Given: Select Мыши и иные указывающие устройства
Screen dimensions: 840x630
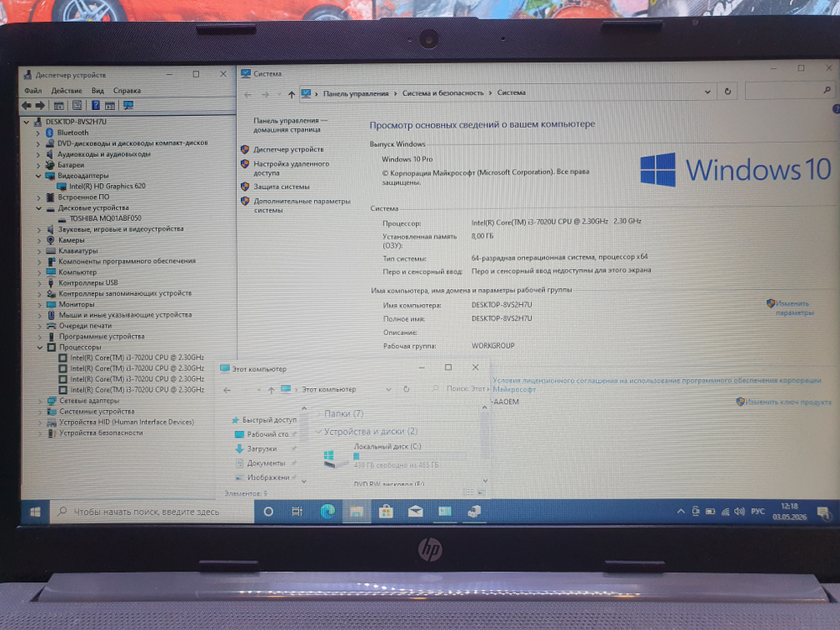Looking at the screenshot, I should point(125,314).
